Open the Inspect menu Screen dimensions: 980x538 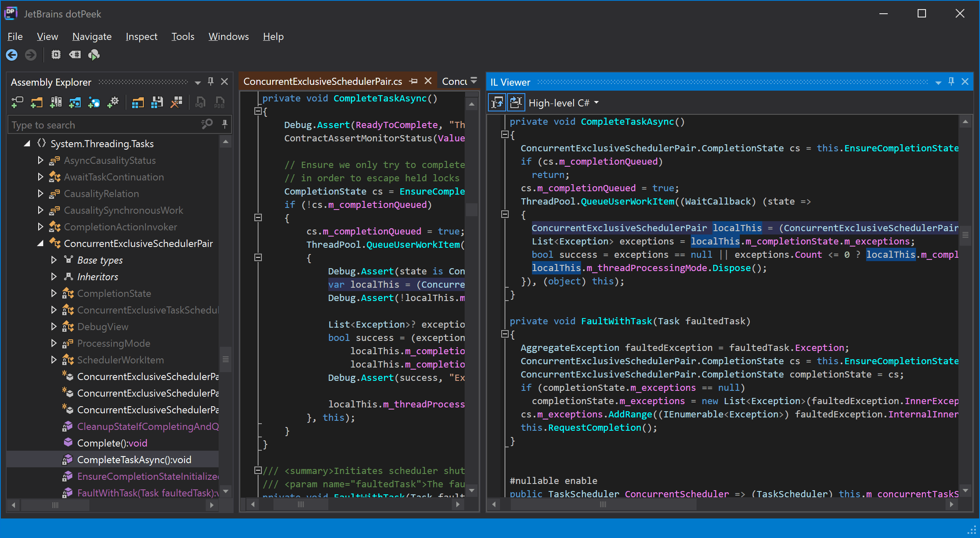(x=141, y=37)
